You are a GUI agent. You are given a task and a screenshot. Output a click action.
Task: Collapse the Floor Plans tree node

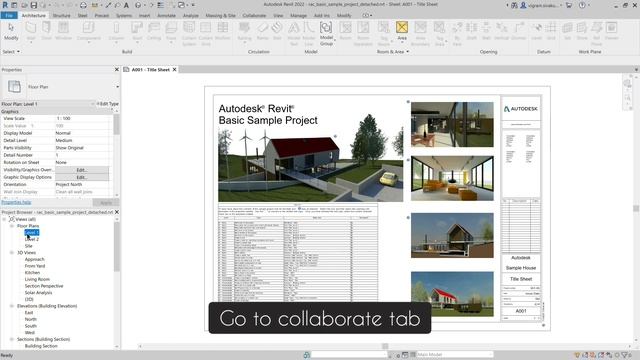click(x=12, y=226)
